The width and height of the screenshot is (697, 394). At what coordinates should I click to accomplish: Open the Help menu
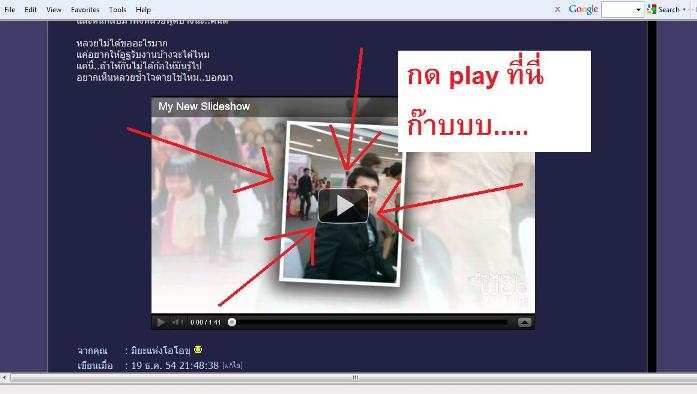click(x=143, y=9)
